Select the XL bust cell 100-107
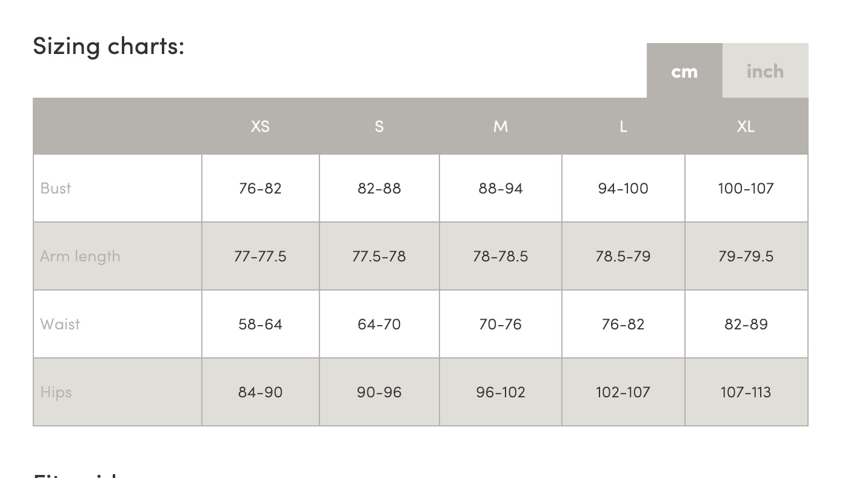This screenshot has height=478, width=868. pyautogui.click(x=746, y=188)
